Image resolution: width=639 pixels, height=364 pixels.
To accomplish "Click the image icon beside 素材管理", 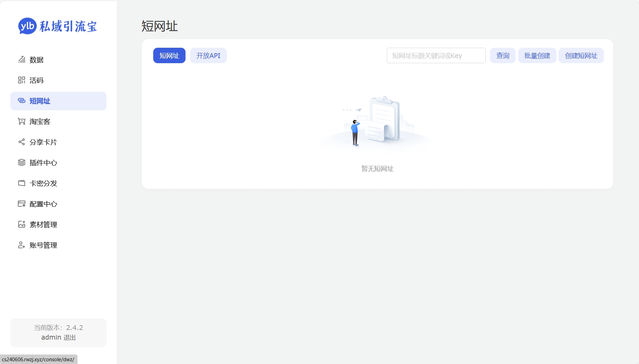I will point(22,225).
